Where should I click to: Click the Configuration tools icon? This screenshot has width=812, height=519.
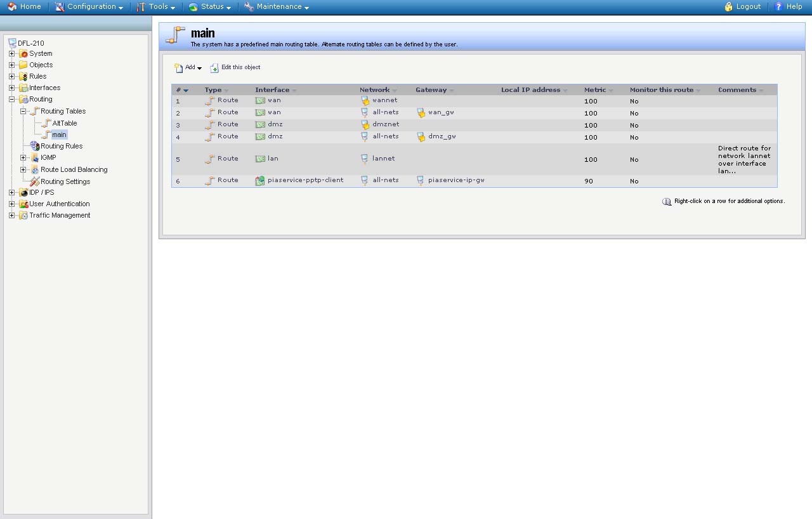[60, 6]
